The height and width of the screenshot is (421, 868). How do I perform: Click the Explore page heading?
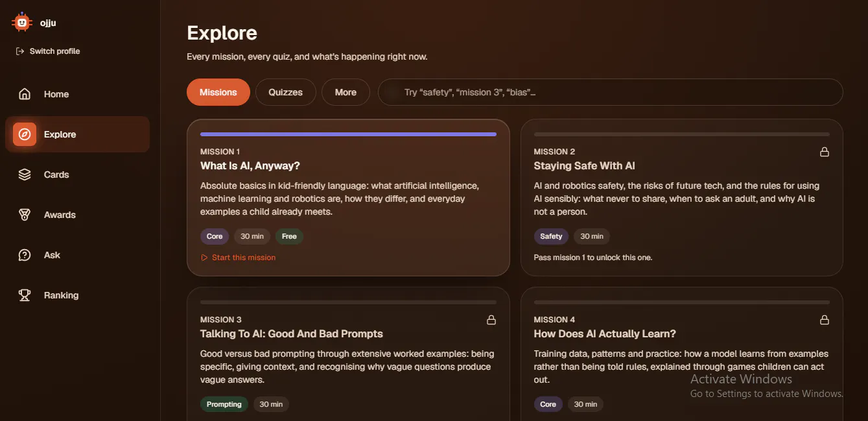[x=222, y=33]
